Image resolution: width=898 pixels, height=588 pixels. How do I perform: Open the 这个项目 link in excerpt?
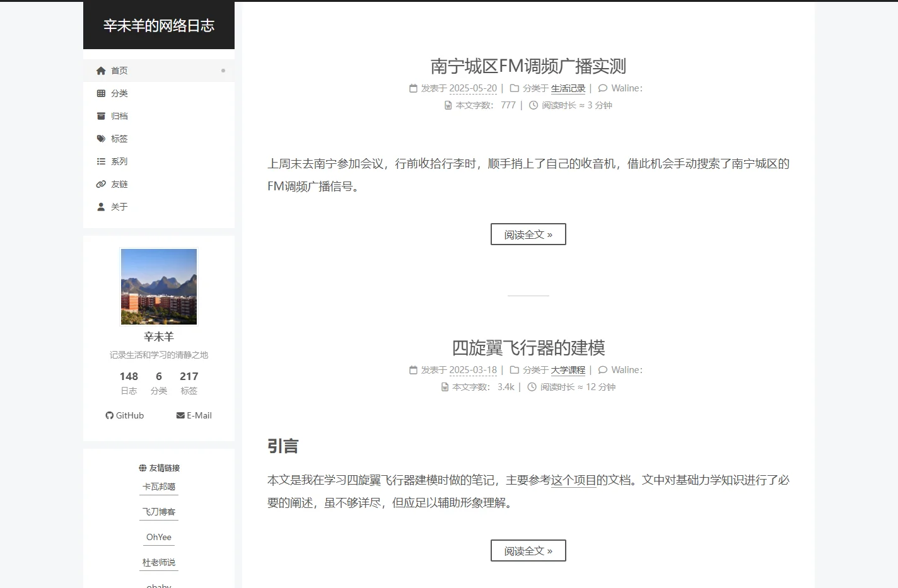tap(574, 480)
